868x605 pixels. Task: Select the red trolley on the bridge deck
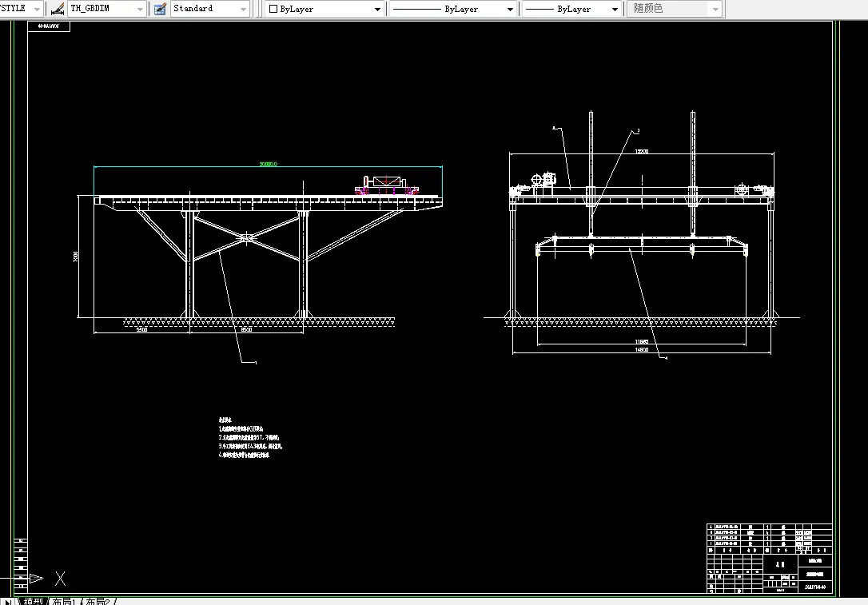tap(387, 185)
